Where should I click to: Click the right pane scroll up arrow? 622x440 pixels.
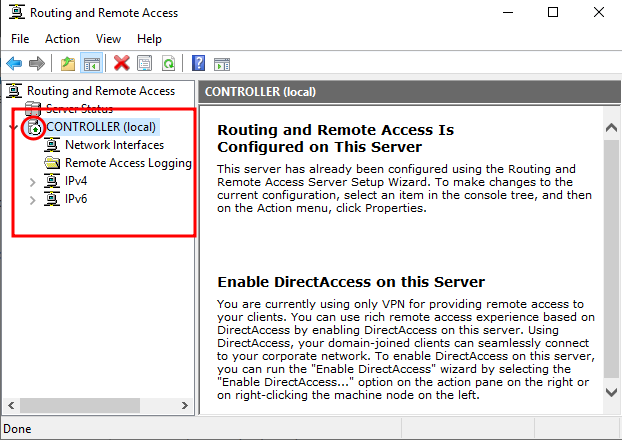(611, 128)
